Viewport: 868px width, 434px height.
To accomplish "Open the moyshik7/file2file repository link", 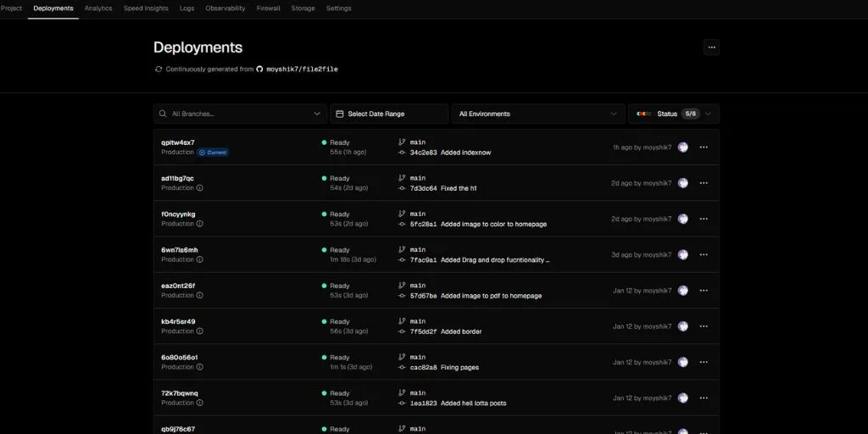I will (302, 70).
